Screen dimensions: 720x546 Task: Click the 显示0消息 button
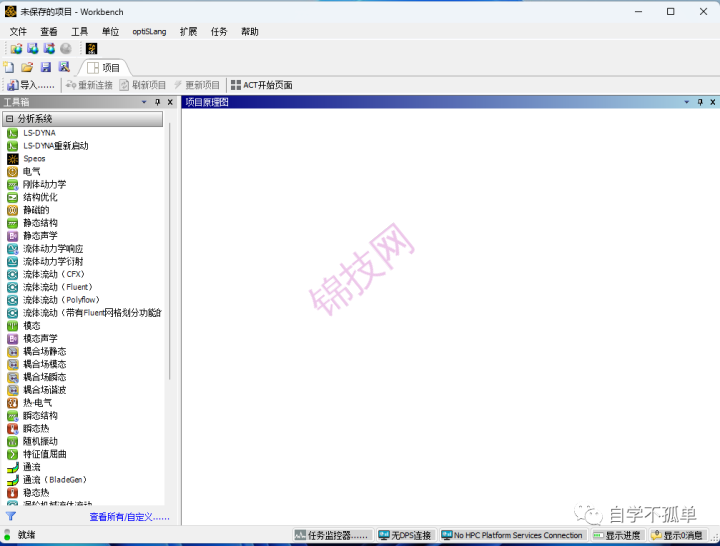677,535
